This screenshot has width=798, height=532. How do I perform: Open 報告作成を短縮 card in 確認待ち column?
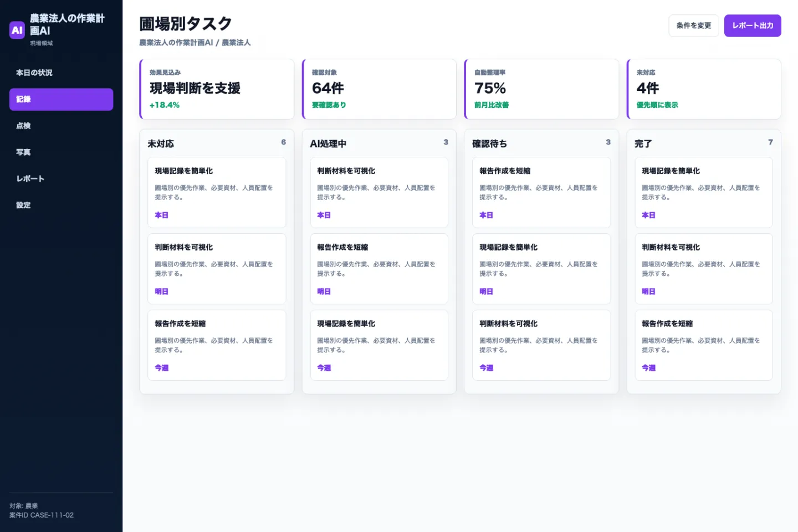coord(541,192)
